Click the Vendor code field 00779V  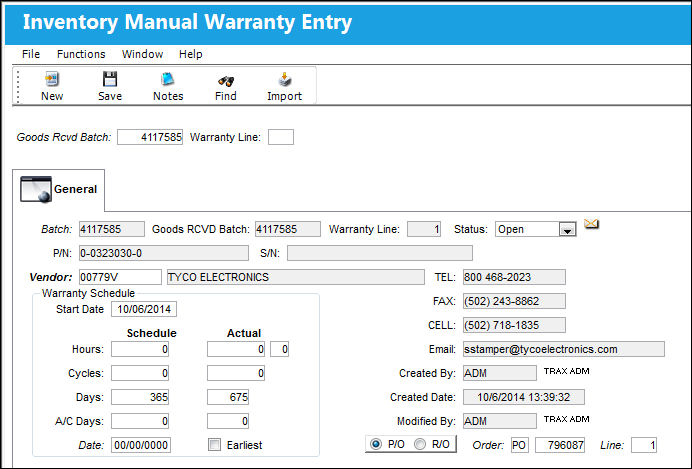point(120,277)
